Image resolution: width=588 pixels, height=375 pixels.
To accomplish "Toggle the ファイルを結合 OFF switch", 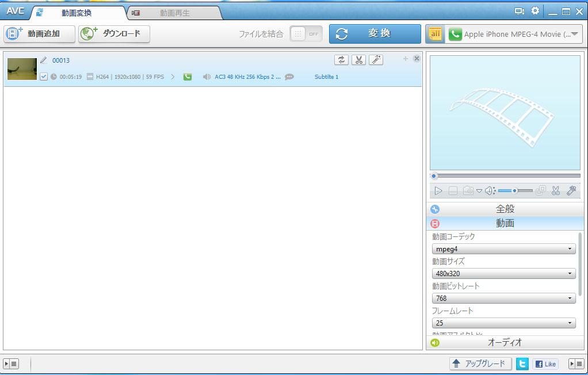I will (306, 34).
